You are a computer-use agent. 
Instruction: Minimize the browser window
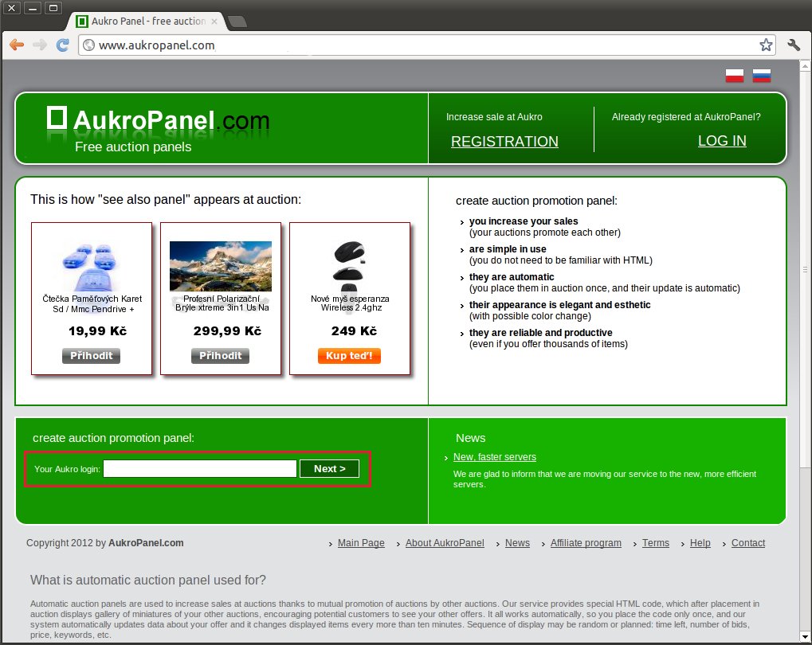[32, 8]
